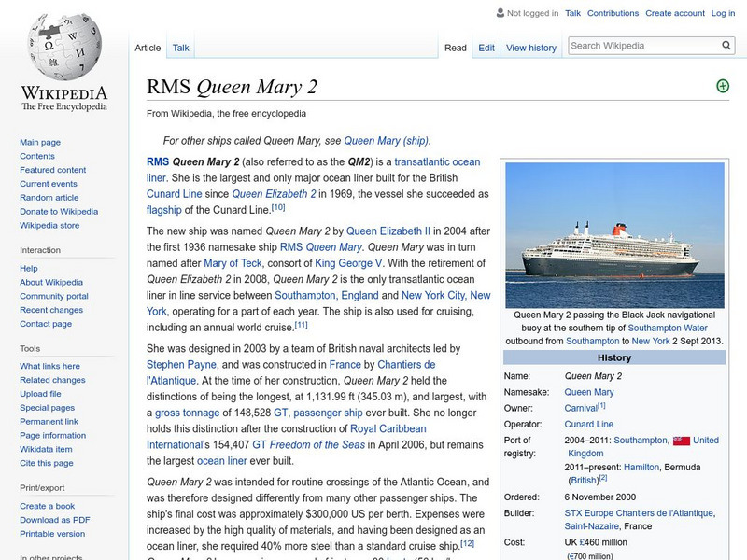Open the Contents sidebar link
Image resolution: width=747 pixels, height=560 pixels.
[x=37, y=156]
